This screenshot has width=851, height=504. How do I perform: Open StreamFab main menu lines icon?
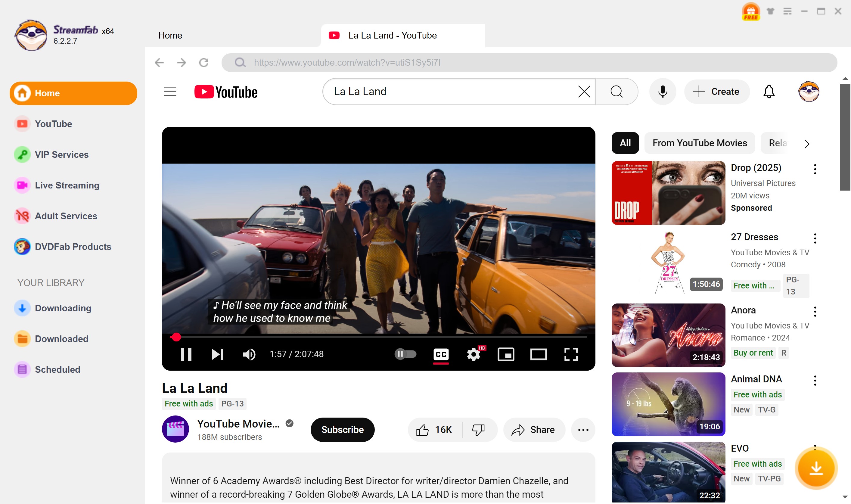click(787, 11)
